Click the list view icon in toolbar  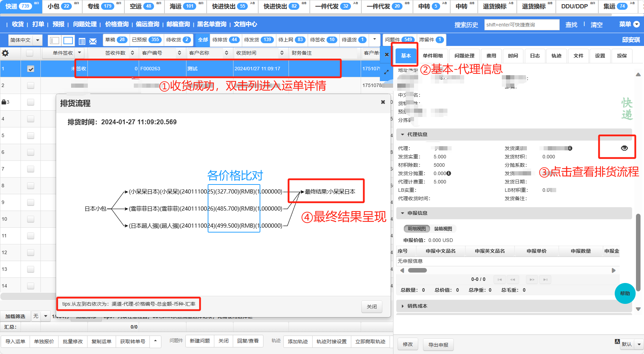(82, 41)
